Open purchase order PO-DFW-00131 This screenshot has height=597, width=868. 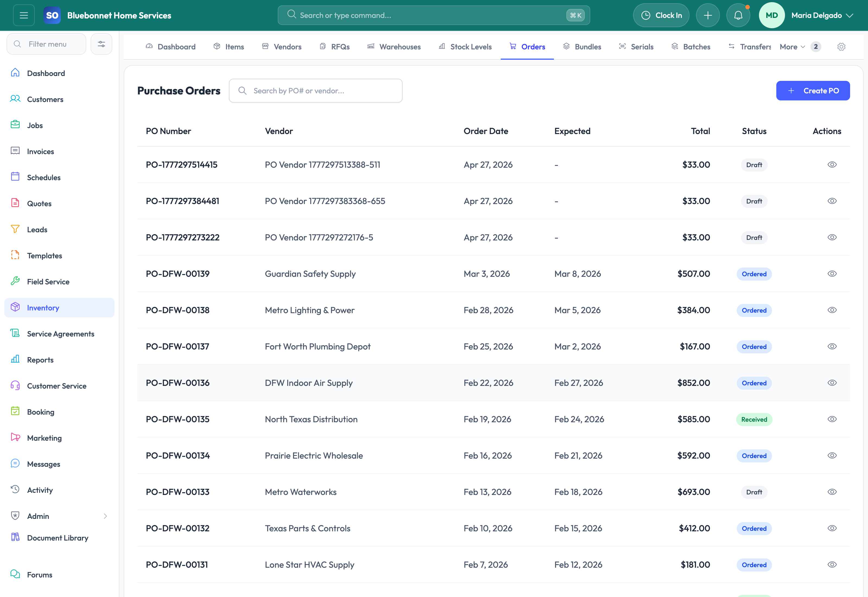tap(177, 564)
